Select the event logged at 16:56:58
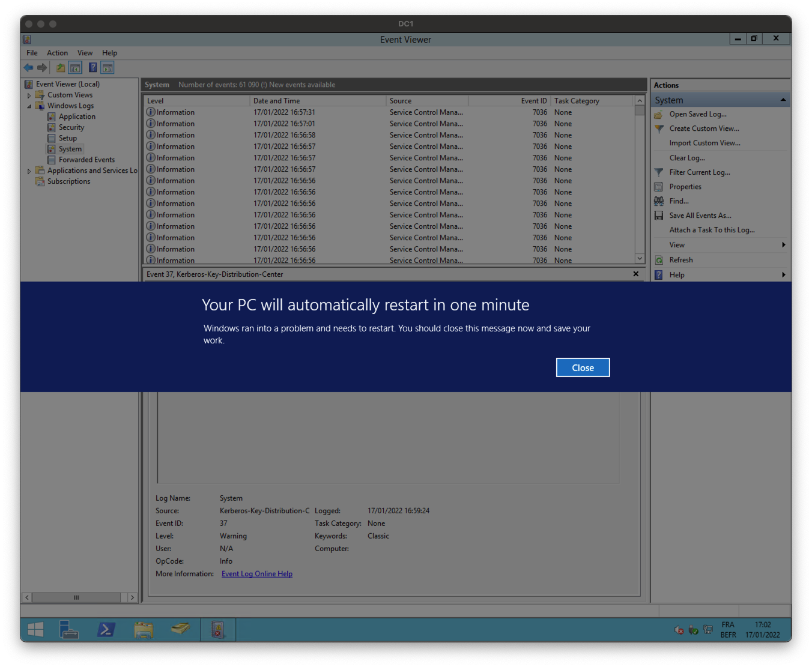Viewport: 812px width, 667px height. pos(389,135)
